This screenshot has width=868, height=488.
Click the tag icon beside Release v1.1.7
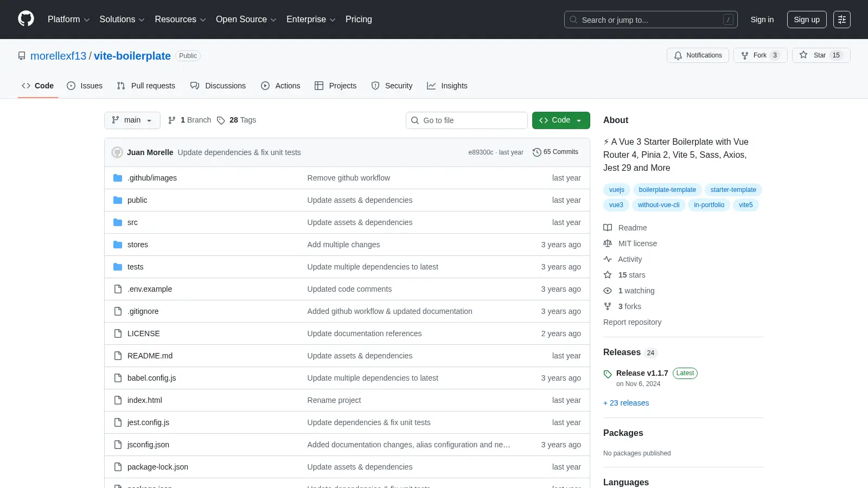(x=608, y=374)
